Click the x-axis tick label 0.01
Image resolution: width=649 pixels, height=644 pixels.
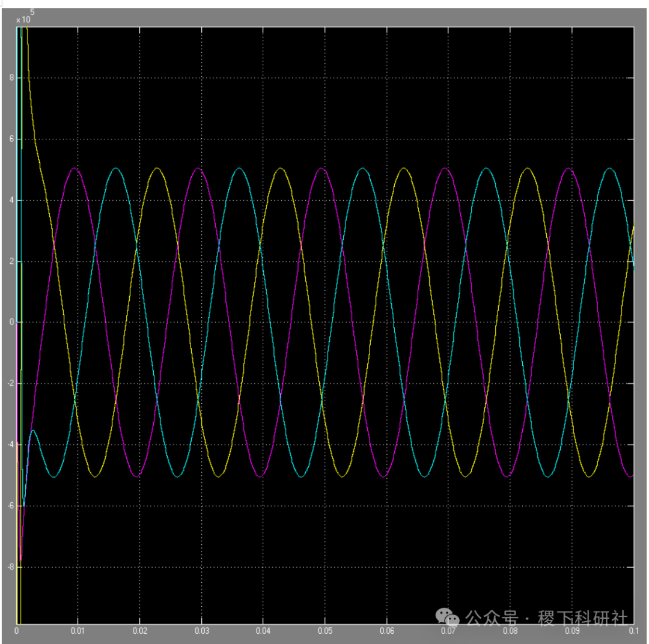click(78, 631)
